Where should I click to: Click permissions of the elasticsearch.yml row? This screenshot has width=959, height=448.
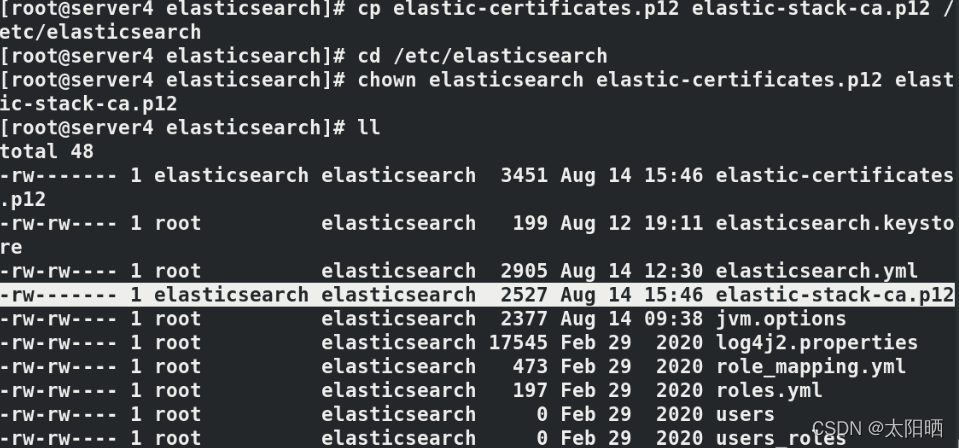point(59,271)
